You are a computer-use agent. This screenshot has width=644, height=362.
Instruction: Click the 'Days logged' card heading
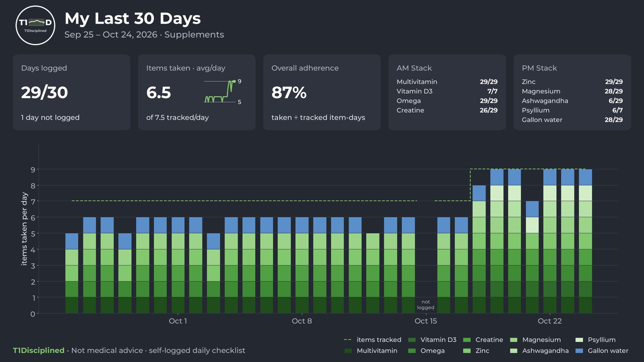coord(44,68)
